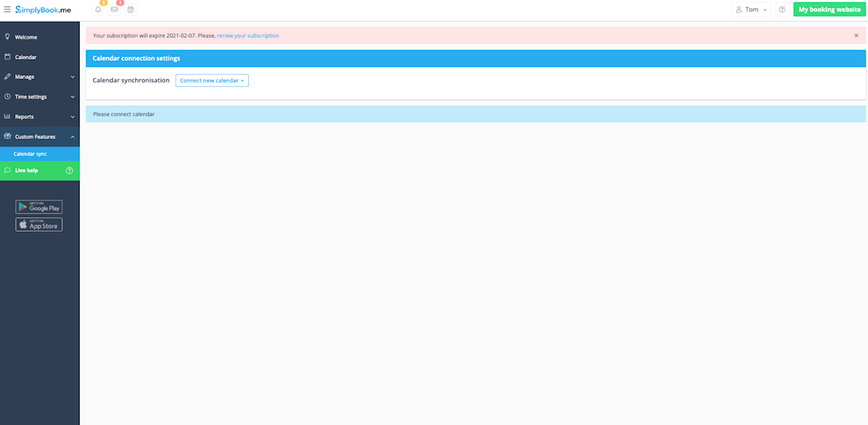Image resolution: width=868 pixels, height=425 pixels.
Task: Select the Welcome lightbulb icon in sidebar
Action: point(7,36)
